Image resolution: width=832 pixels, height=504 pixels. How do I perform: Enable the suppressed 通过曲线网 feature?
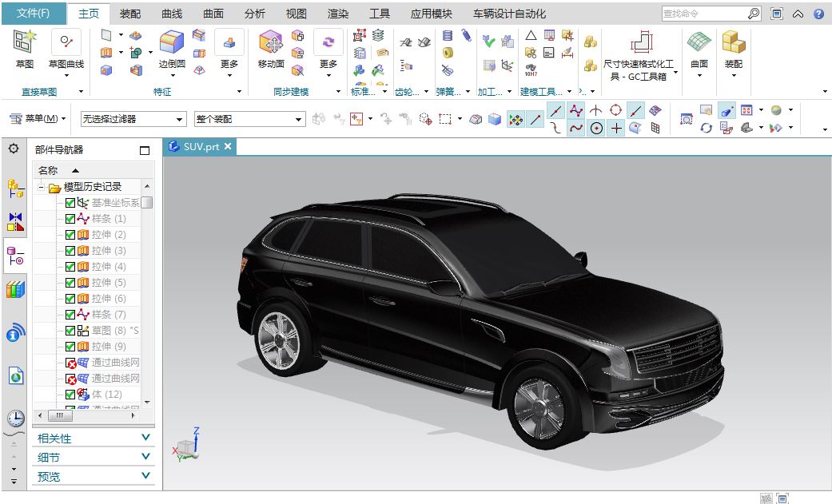click(71, 362)
